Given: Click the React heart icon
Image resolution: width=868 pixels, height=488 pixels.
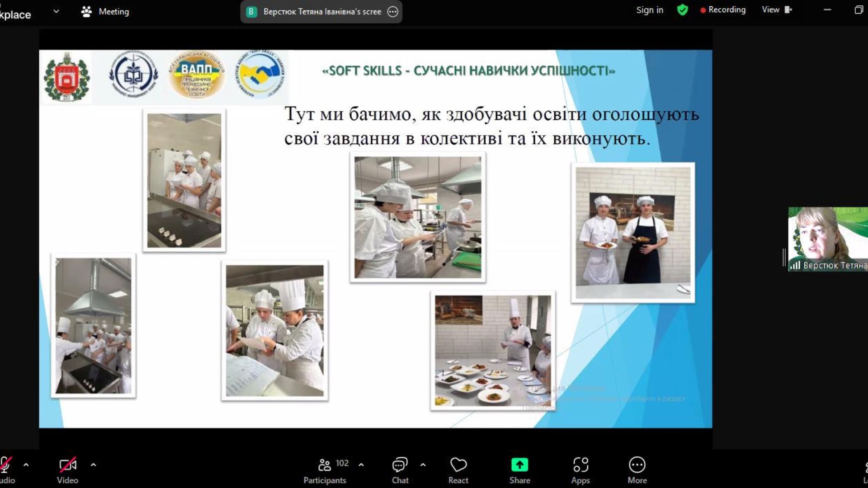Looking at the screenshot, I should tap(458, 465).
